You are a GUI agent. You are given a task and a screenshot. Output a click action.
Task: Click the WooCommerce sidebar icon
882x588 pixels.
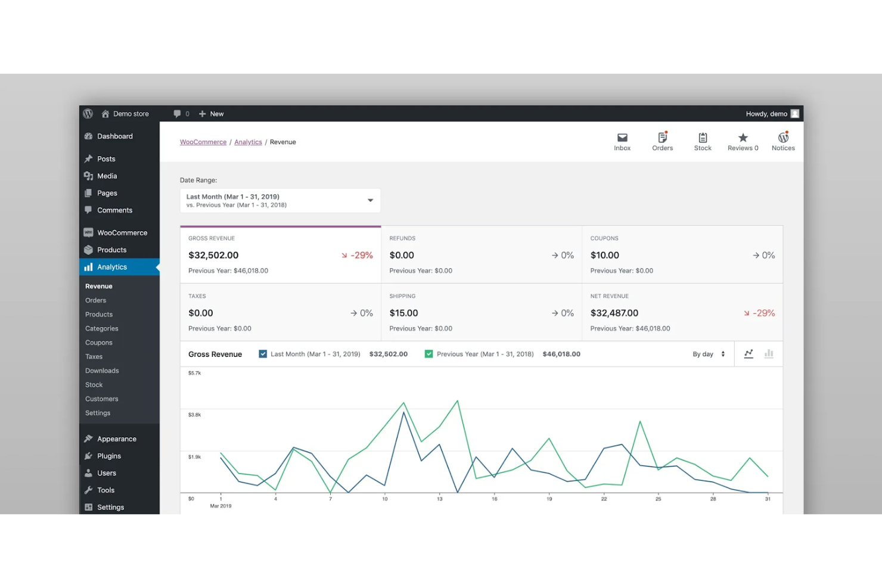pyautogui.click(x=88, y=232)
